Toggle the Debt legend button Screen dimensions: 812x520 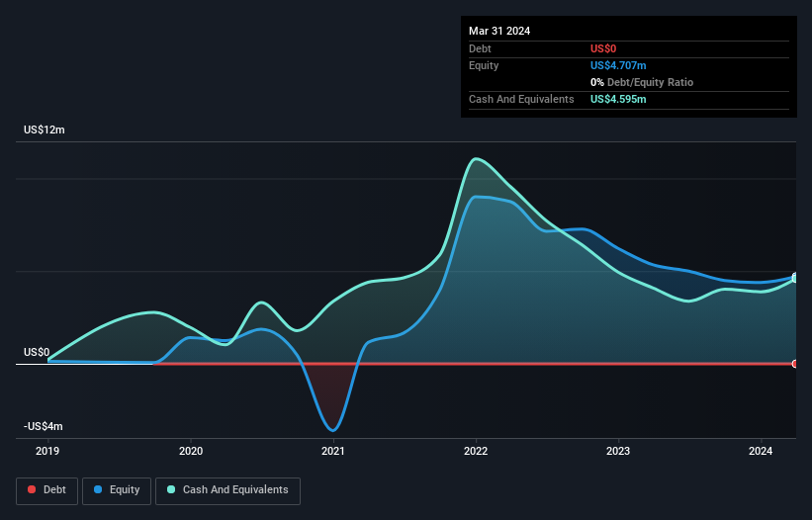click(47, 490)
